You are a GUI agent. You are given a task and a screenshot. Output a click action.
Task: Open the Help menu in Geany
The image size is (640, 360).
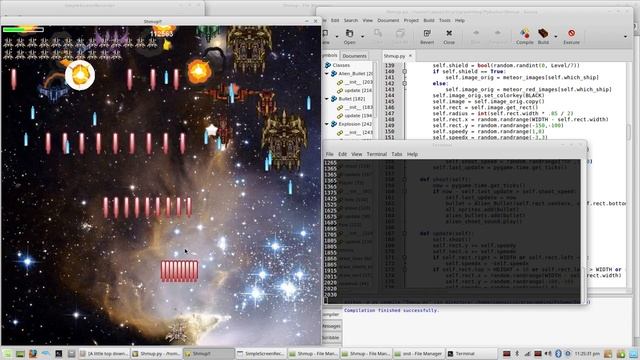point(460,20)
